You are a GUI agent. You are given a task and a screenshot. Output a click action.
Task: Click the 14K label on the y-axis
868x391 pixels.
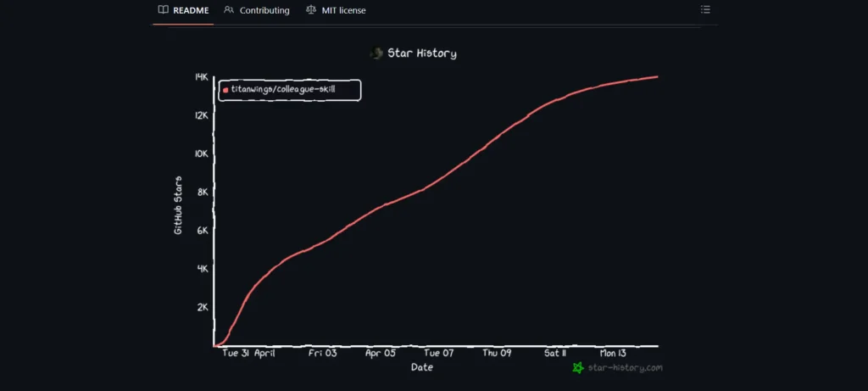coord(201,77)
